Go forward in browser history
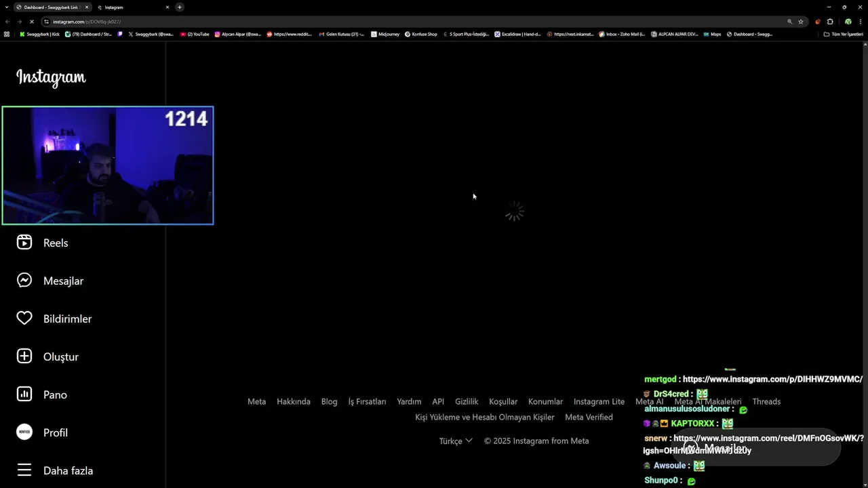Viewport: 868px width, 488px height. coord(19,22)
